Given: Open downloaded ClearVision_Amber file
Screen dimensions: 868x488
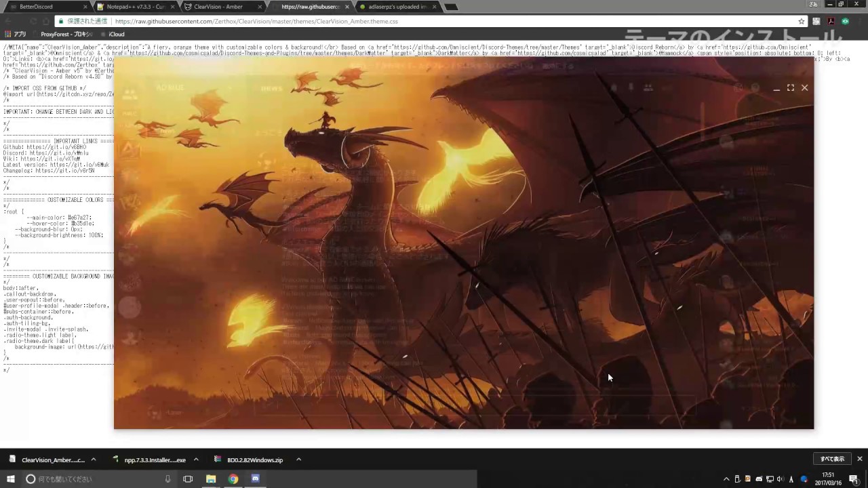Looking at the screenshot, I should 47,460.
